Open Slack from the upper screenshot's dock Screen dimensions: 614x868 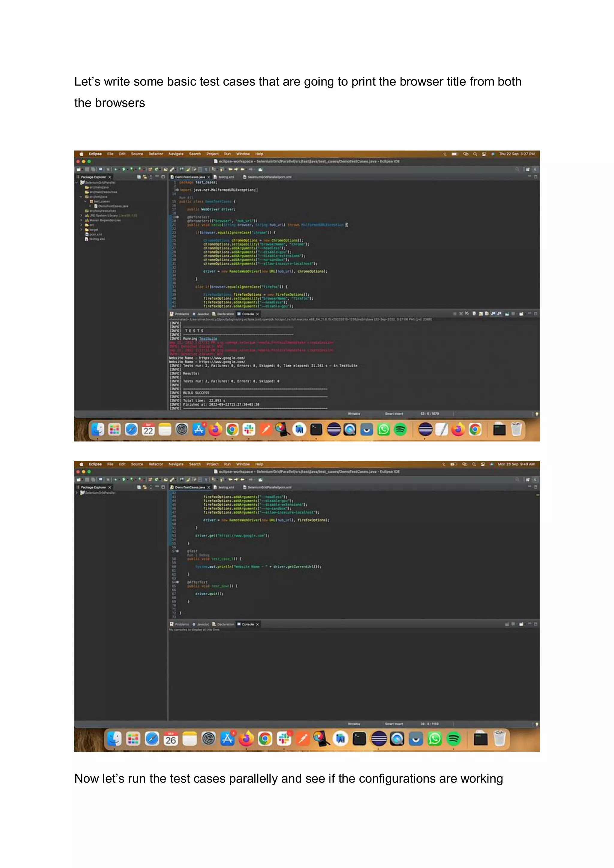[249, 429]
